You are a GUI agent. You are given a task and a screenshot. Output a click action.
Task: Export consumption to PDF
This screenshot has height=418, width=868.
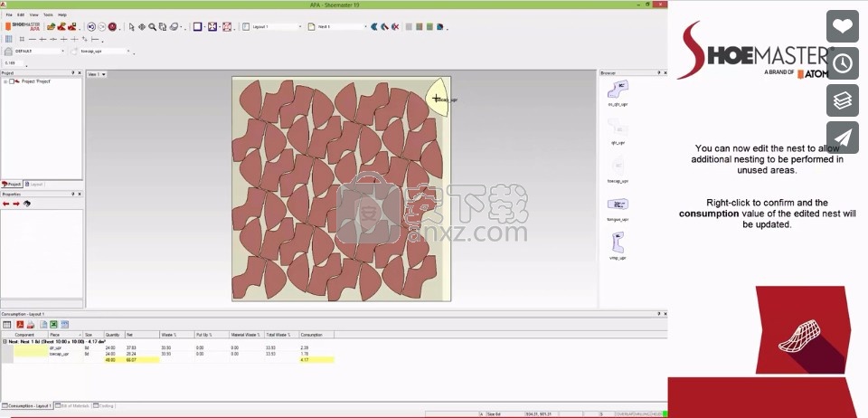point(20,325)
